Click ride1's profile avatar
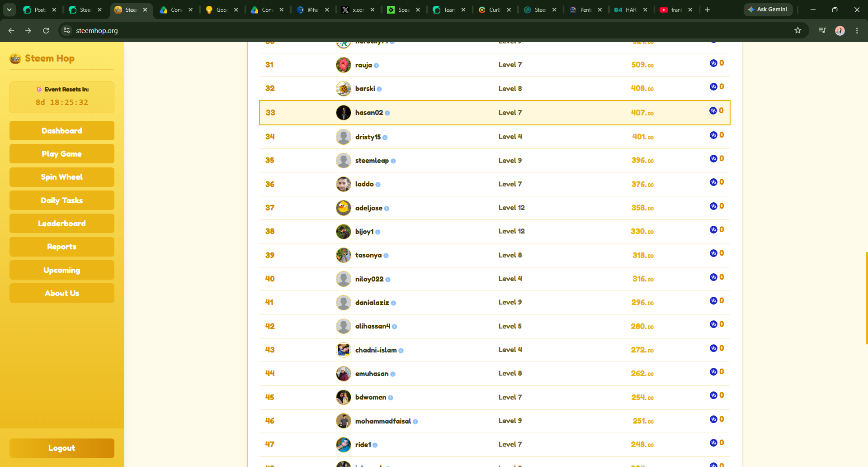The height and width of the screenshot is (467, 868). pos(344,445)
